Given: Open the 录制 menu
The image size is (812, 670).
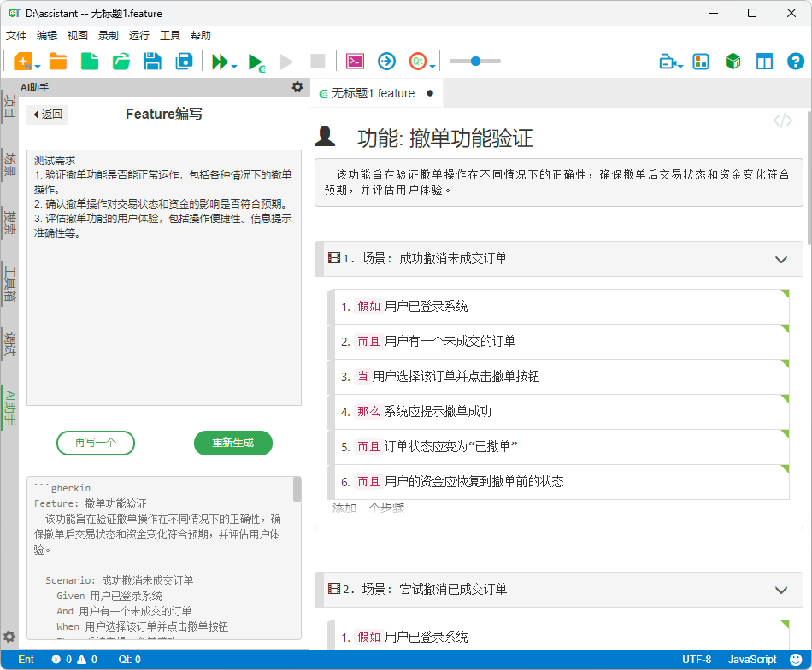Looking at the screenshot, I should [109, 35].
